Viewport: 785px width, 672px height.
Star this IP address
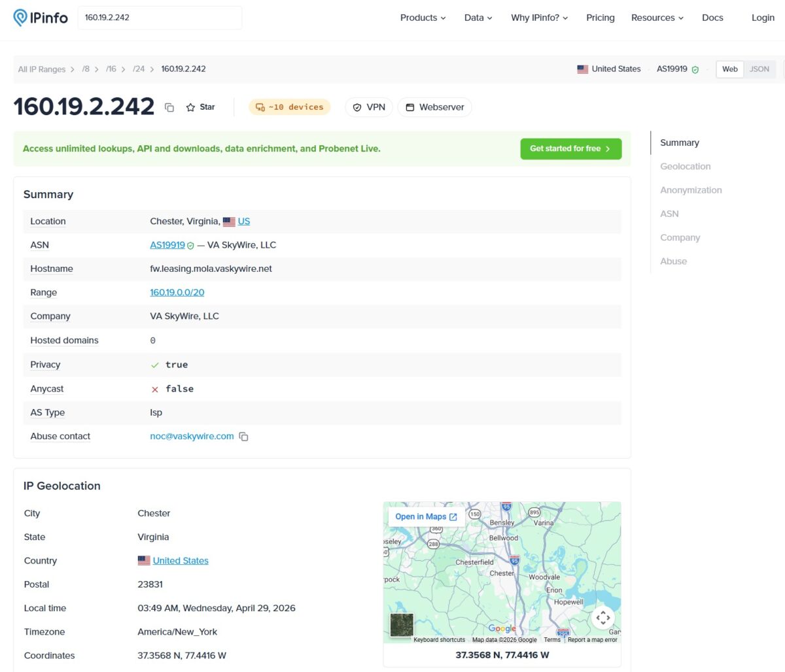(x=200, y=107)
